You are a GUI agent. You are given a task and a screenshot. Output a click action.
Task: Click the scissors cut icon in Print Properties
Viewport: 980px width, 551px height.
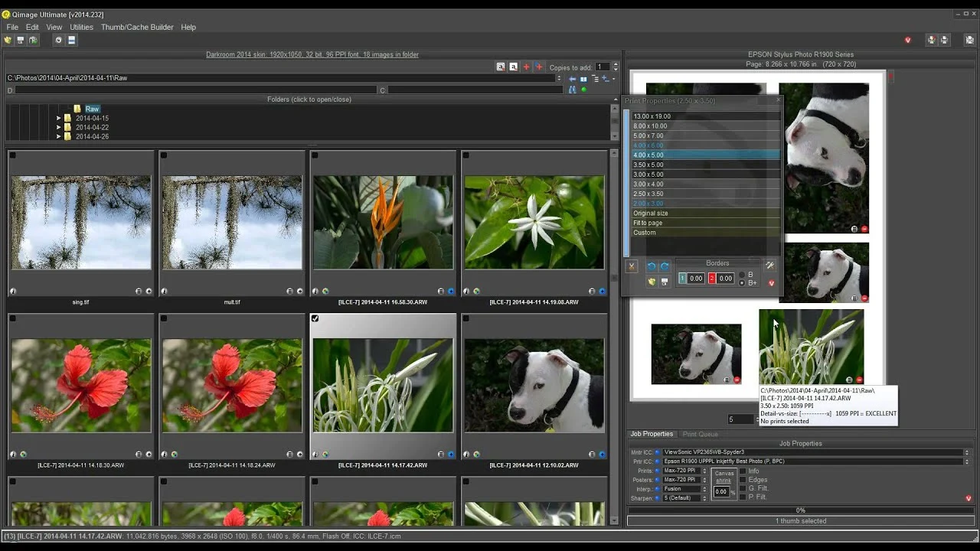click(632, 266)
